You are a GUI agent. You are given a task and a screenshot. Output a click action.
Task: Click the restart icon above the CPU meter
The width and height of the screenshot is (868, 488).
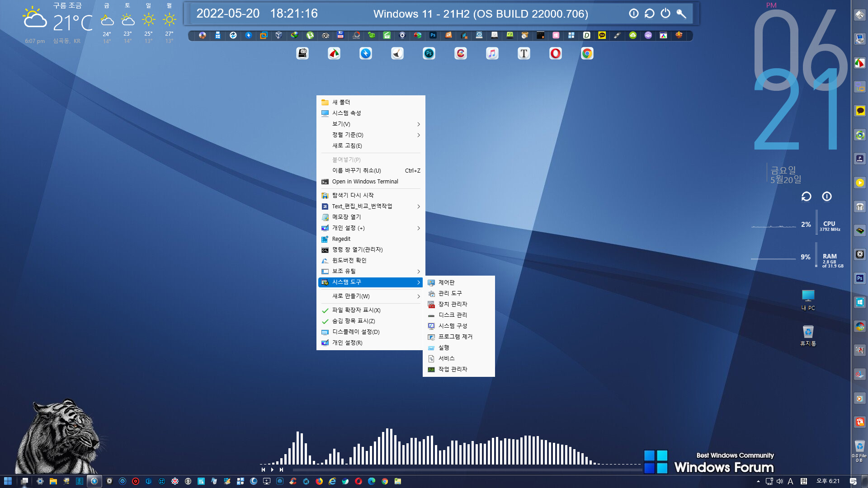pyautogui.click(x=807, y=197)
